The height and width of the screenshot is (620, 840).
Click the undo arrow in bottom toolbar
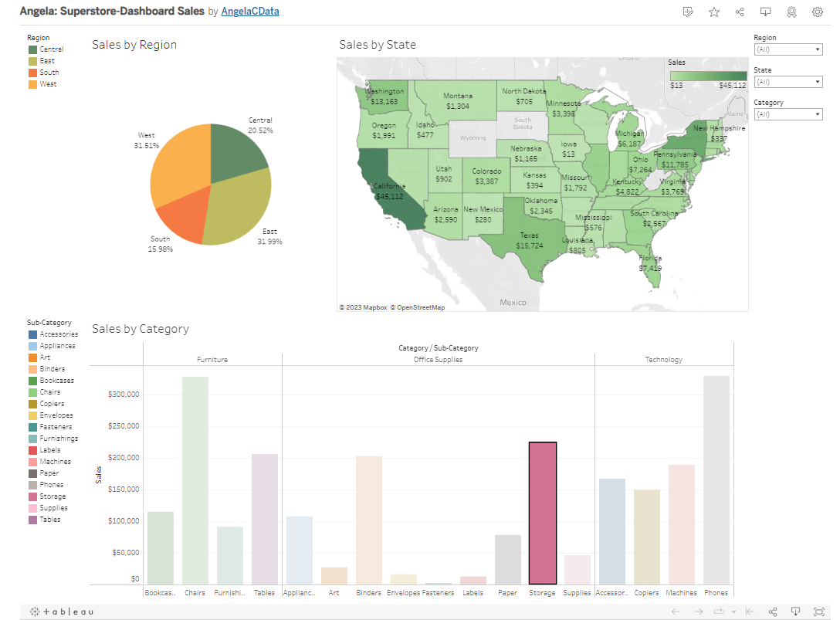tap(676, 612)
